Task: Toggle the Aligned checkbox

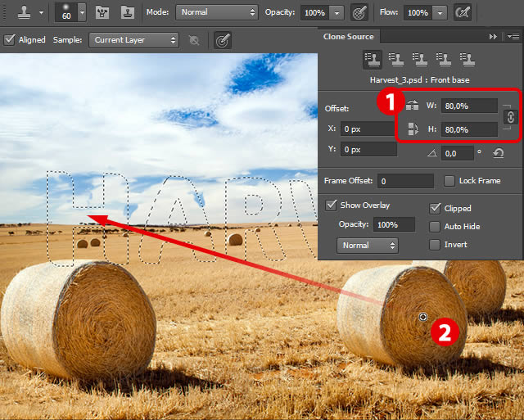Action: pyautogui.click(x=9, y=39)
